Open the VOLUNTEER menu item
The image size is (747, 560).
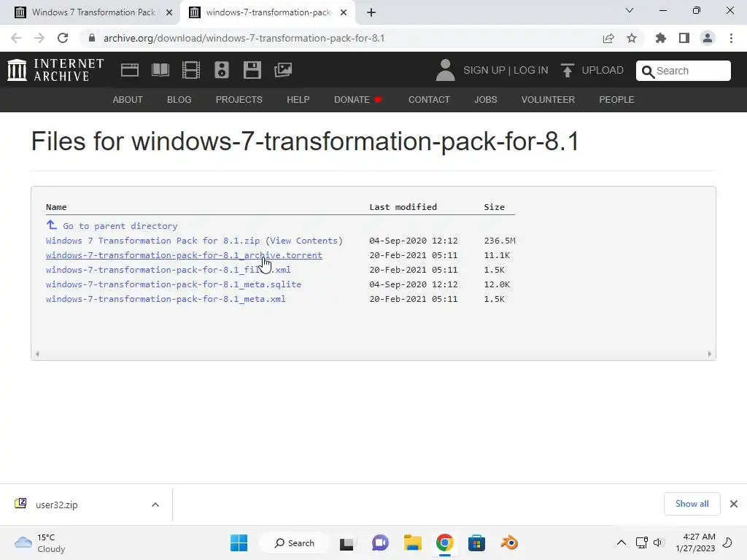click(548, 99)
